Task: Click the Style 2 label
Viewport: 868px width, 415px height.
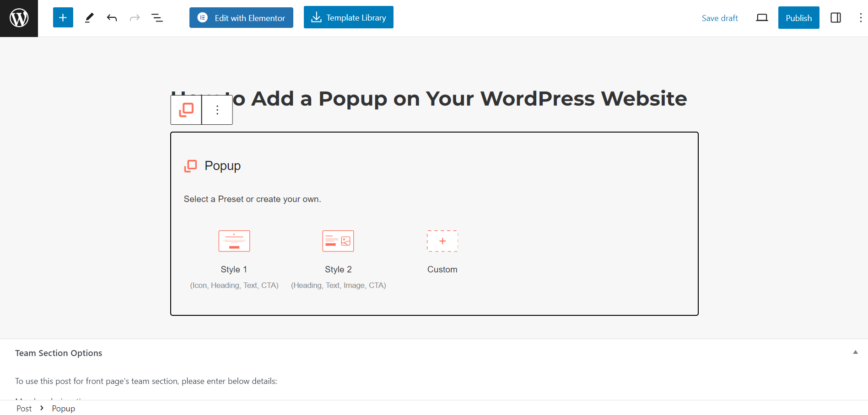Action: [338, 270]
